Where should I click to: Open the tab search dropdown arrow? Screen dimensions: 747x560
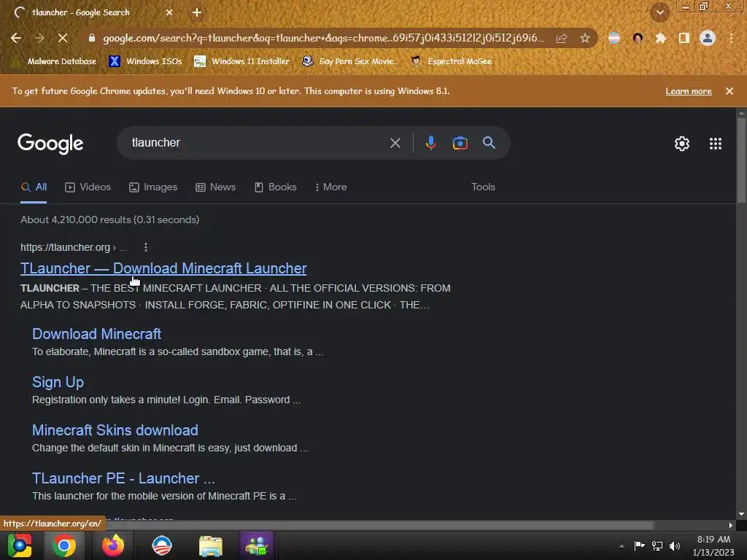659,12
